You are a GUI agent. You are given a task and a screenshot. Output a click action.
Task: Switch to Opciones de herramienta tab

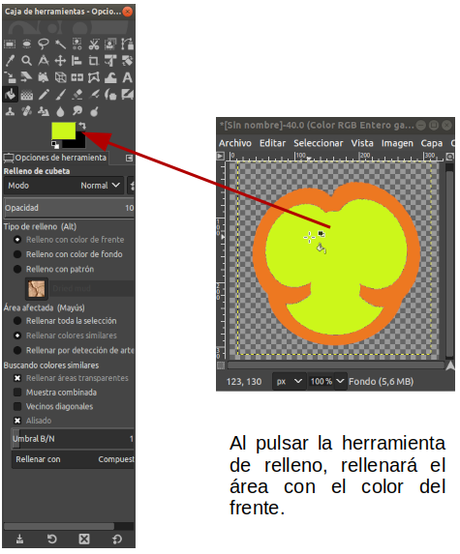pyautogui.click(x=55, y=158)
